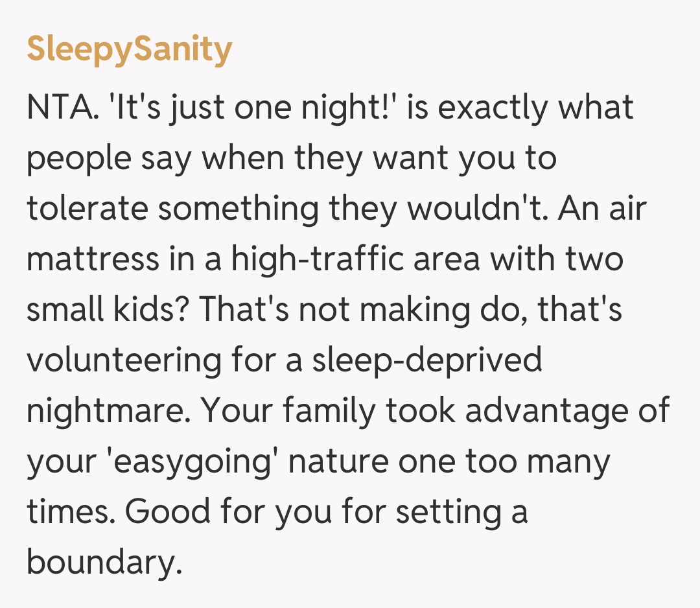Click the word 'mattress' in the comment
Screen dimensions: 700x608
pyautogui.click(x=92, y=259)
